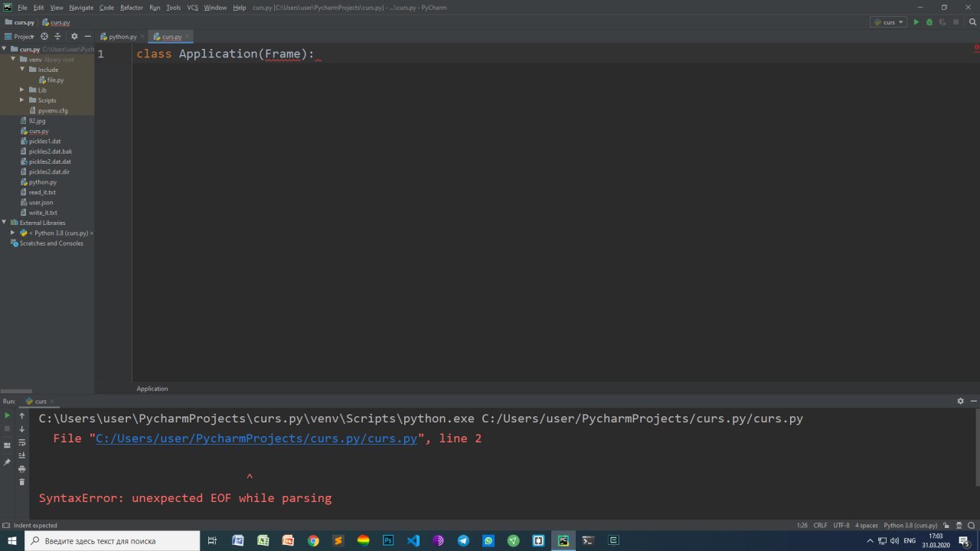Select pickles1.dat in the project tree
The image size is (980, 551).
[40, 141]
